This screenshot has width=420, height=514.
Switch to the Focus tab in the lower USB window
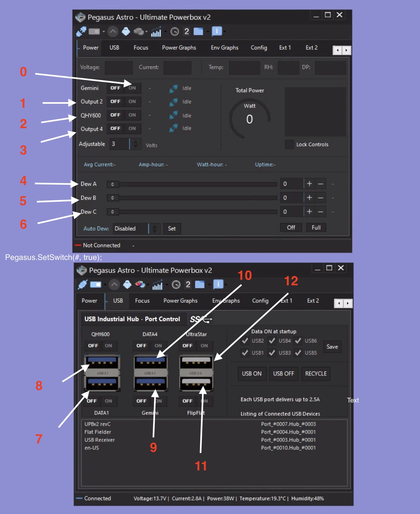(x=142, y=301)
